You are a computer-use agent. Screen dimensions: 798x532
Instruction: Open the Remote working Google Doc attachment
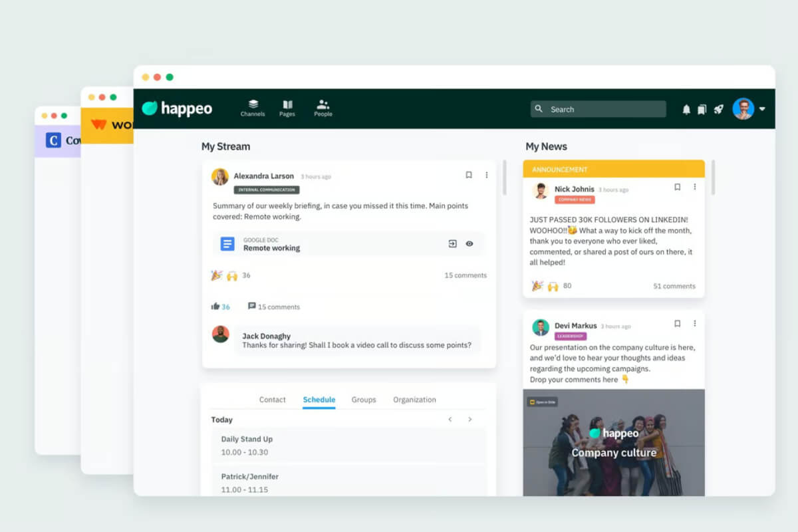(349, 244)
